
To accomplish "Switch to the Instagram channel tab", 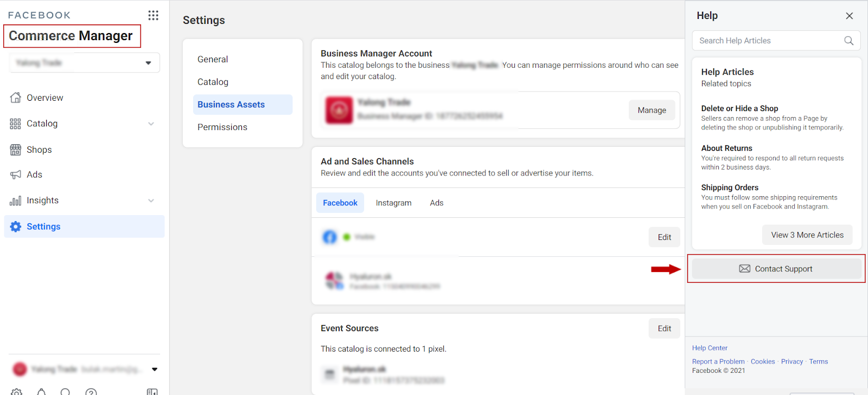I will (394, 203).
